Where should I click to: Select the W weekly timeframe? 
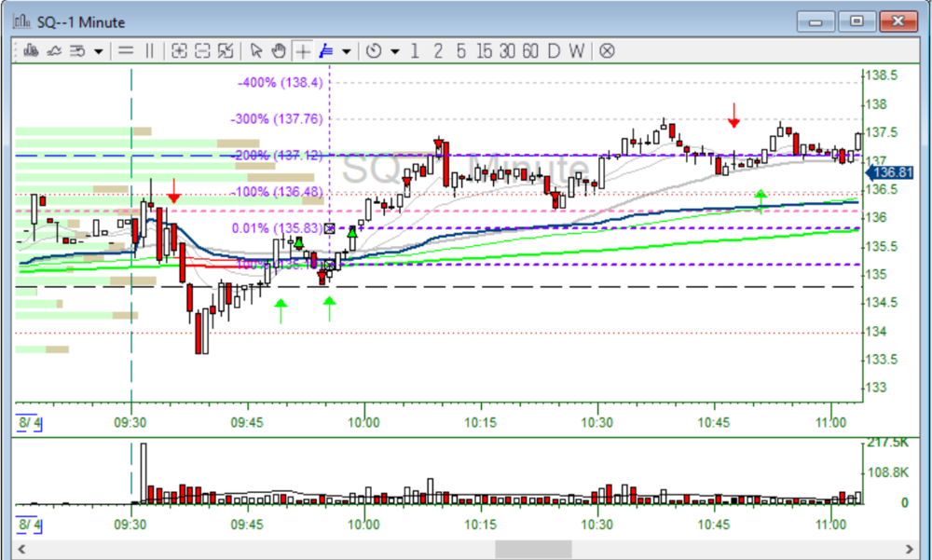click(x=577, y=51)
